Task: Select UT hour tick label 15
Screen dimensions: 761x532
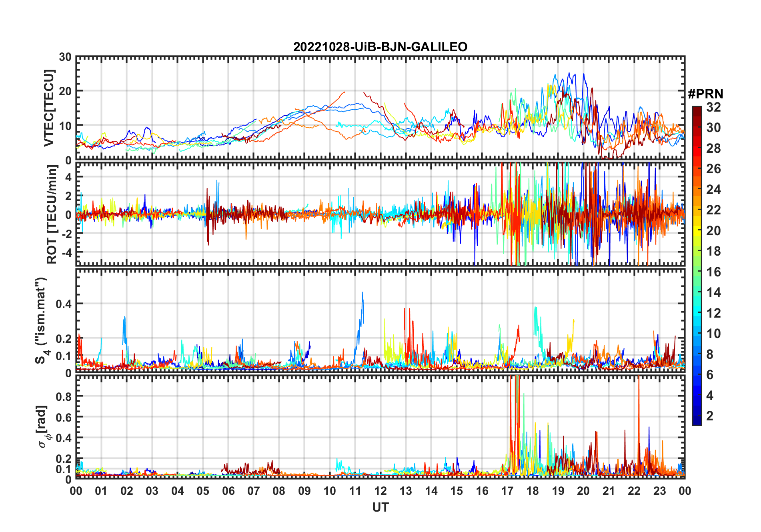Action: pyautogui.click(x=457, y=491)
